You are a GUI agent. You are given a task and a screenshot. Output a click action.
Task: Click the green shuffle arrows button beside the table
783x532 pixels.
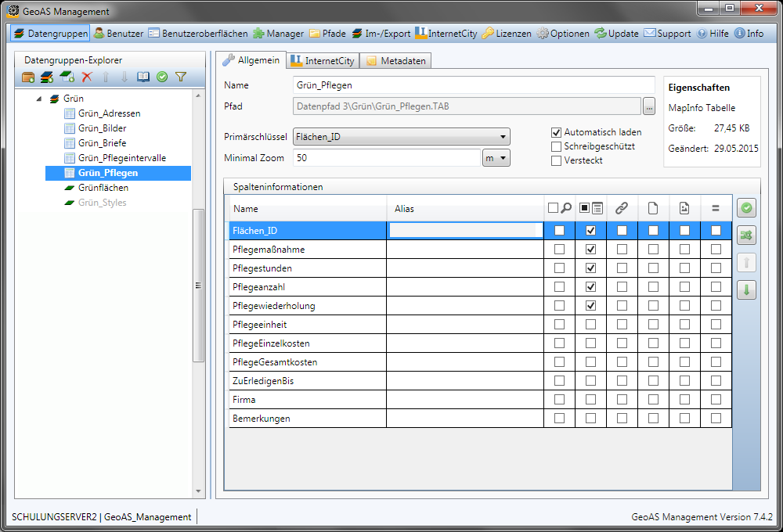[746, 235]
